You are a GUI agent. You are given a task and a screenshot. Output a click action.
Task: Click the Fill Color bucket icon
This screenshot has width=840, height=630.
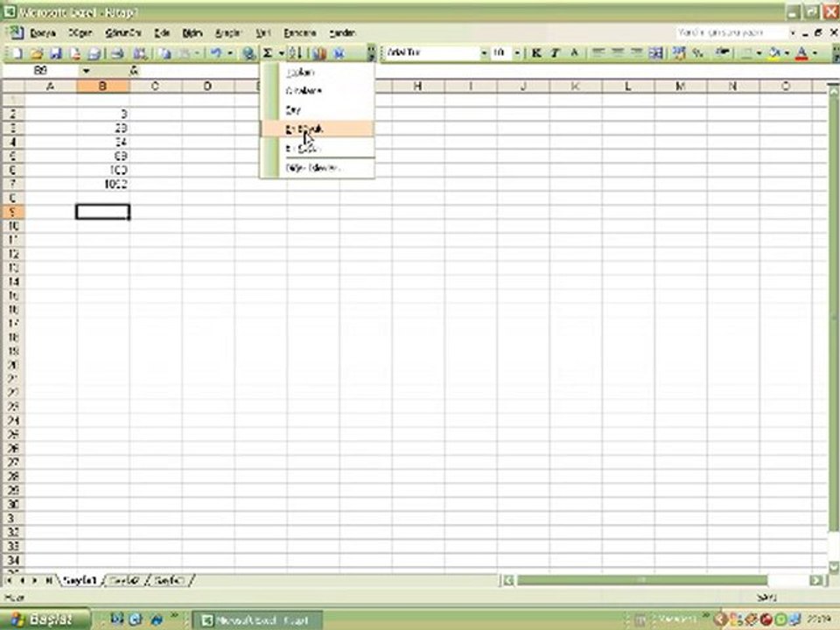774,52
